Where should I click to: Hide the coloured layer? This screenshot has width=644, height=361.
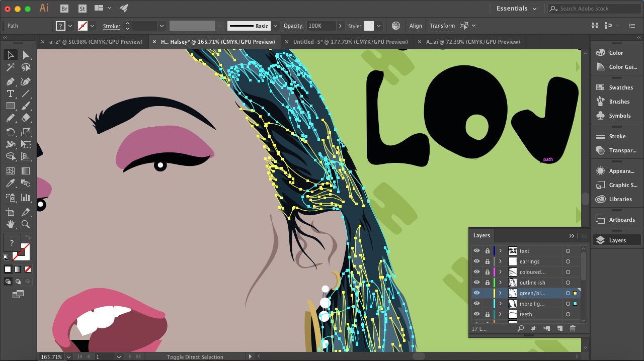tap(476, 272)
